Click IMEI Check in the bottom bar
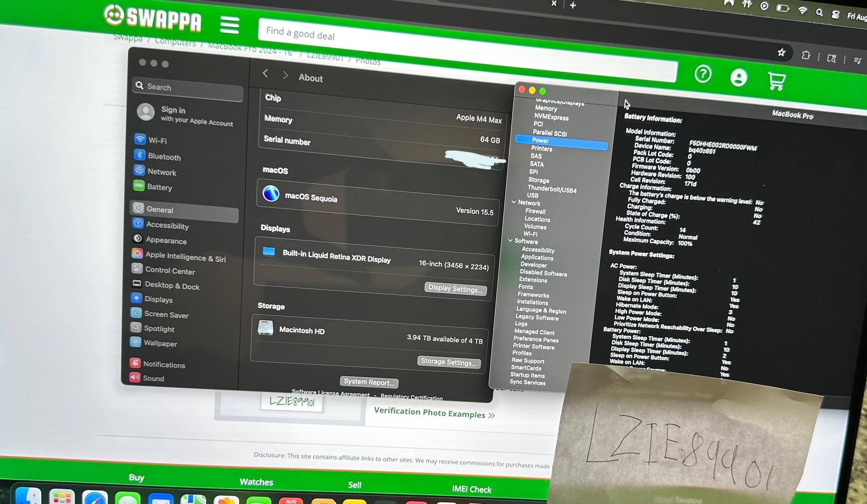This screenshot has height=504, width=867. point(472,489)
